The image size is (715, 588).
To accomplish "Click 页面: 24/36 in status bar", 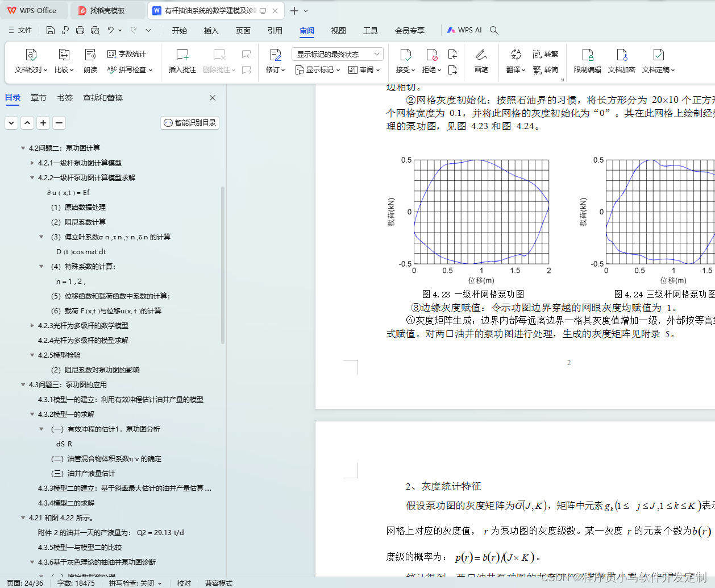I will tap(25, 583).
